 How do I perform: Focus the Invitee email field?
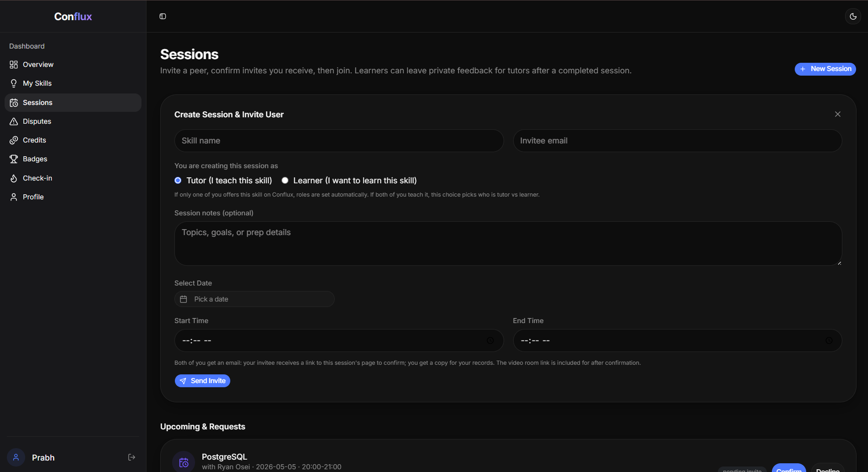(677, 141)
